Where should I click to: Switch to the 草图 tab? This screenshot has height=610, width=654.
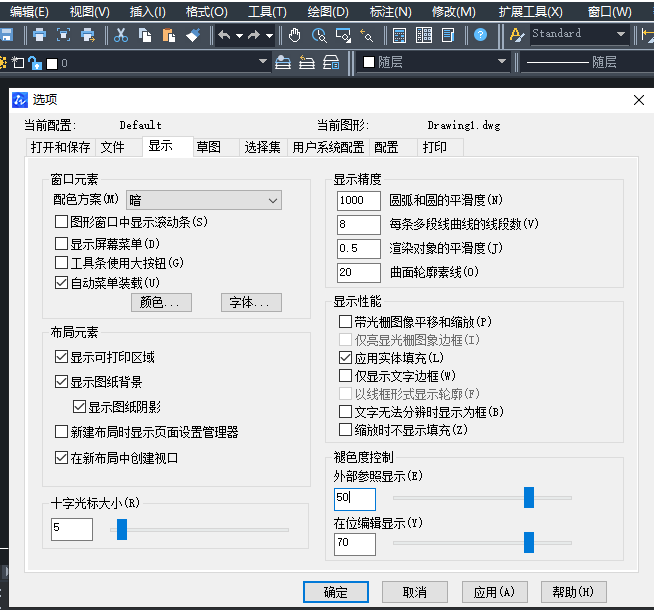(208, 147)
